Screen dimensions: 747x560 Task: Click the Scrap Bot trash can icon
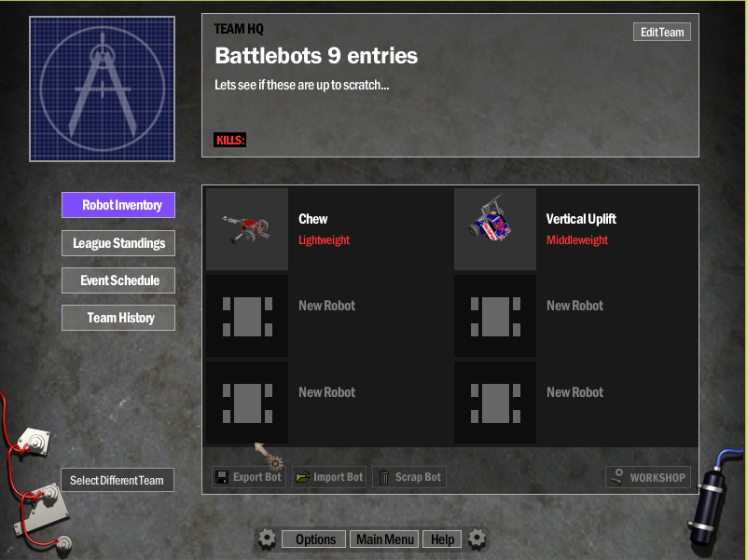pyautogui.click(x=383, y=477)
